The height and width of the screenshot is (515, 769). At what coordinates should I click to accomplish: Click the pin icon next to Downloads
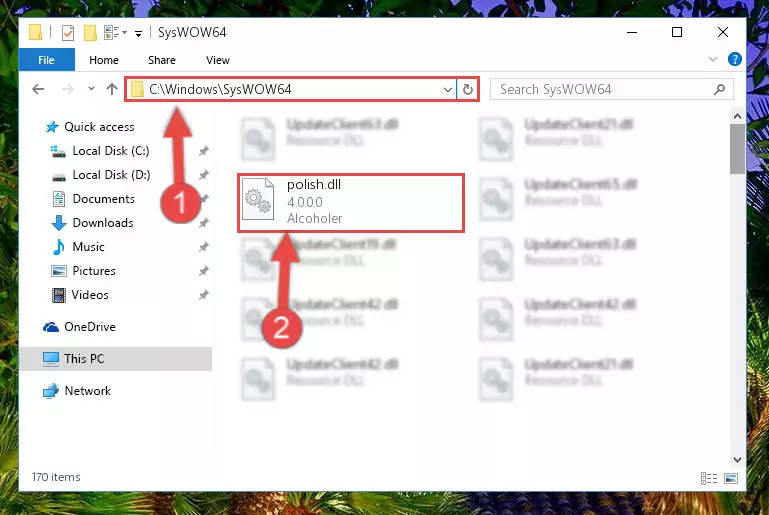tap(204, 223)
